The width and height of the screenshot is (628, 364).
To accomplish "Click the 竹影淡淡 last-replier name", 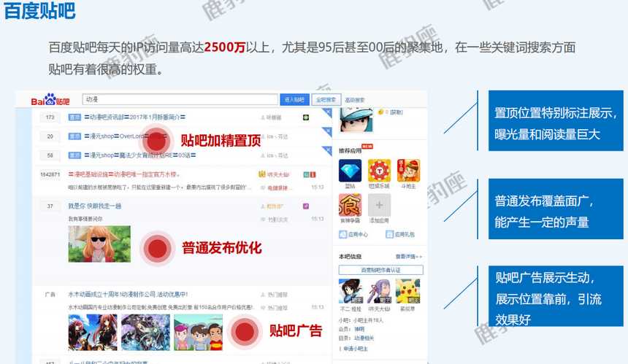I will click(x=278, y=220).
